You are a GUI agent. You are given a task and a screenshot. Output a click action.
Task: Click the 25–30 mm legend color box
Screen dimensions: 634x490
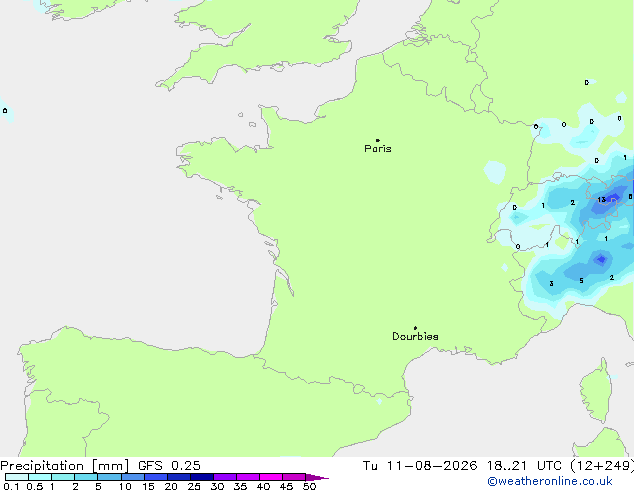coord(202,477)
